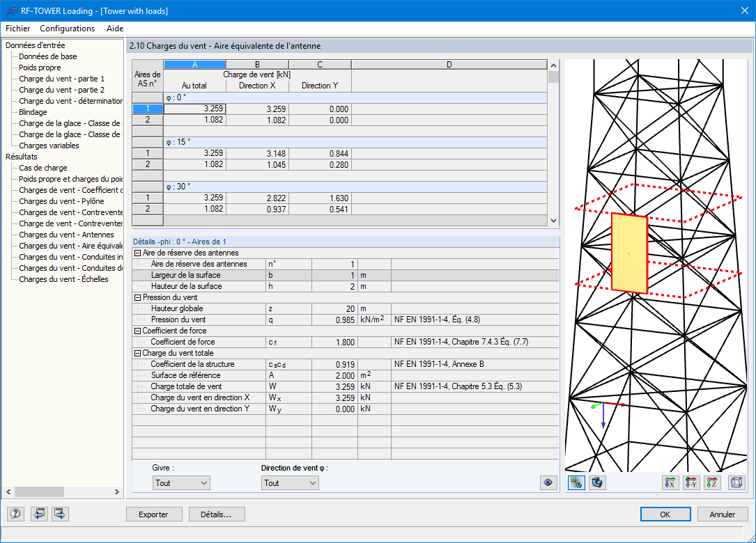The height and width of the screenshot is (543, 756).
Task: Click column A header
Action: point(195,65)
